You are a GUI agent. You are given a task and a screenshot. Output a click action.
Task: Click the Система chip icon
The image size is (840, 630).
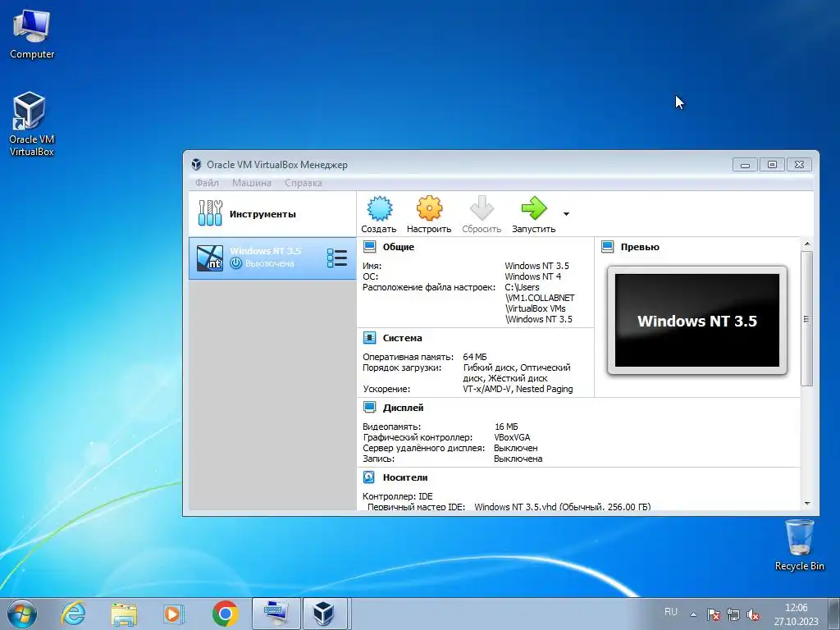(370, 337)
